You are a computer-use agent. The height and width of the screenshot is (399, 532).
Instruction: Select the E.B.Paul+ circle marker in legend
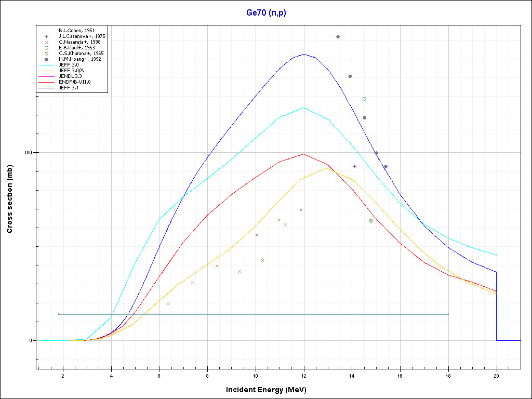click(47, 47)
